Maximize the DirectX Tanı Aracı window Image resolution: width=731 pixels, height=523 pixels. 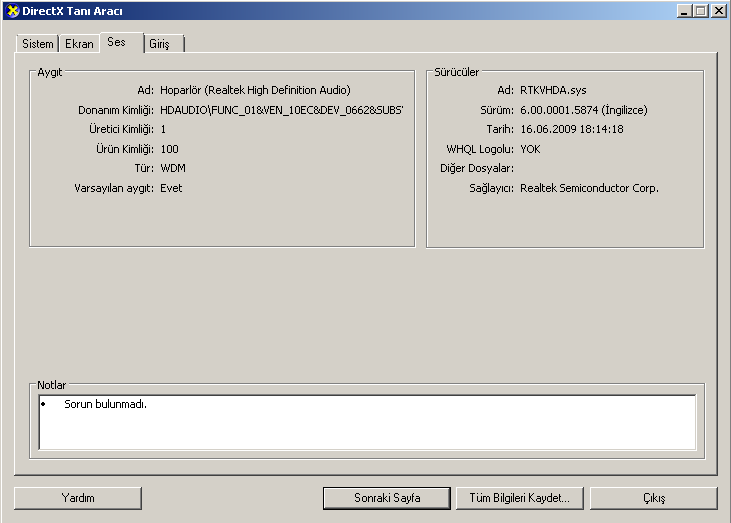pyautogui.click(x=700, y=11)
